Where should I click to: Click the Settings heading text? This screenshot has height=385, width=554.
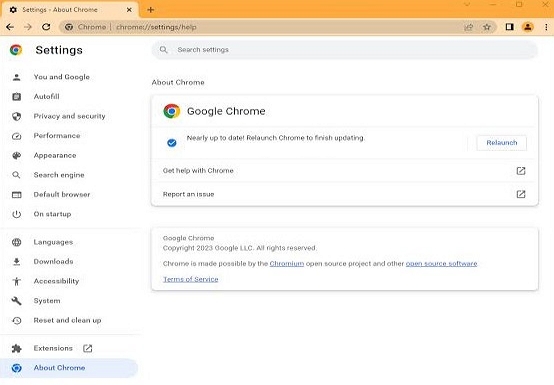pos(59,50)
